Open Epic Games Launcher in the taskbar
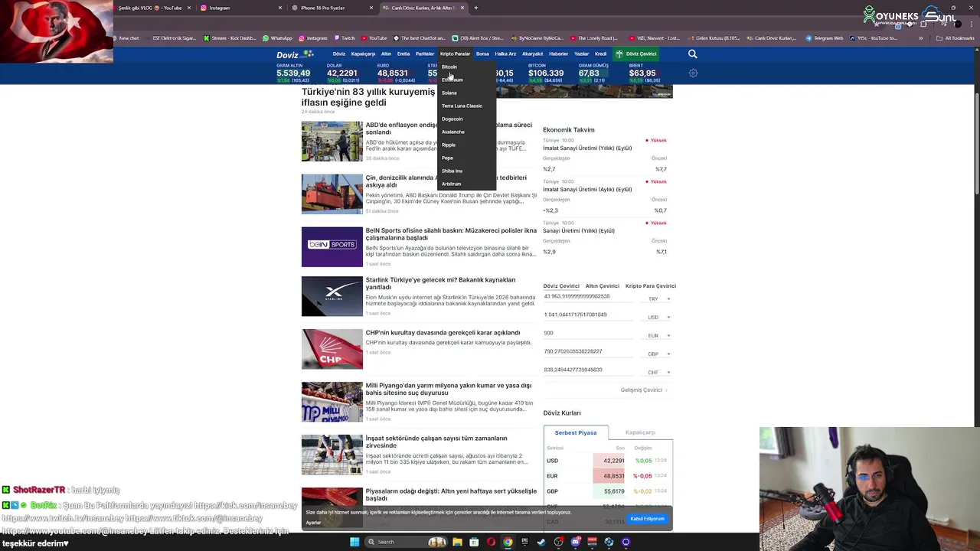Viewport: 980px width, 551px height. 524,542
